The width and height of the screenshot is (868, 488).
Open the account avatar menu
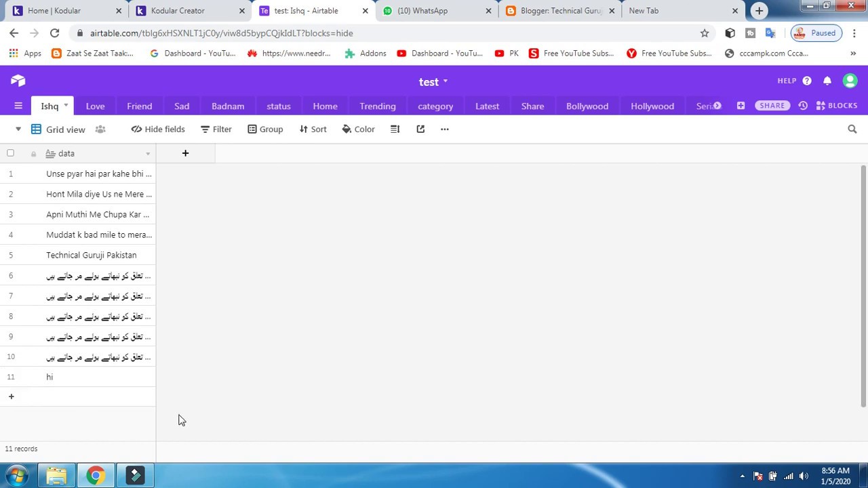(x=850, y=81)
